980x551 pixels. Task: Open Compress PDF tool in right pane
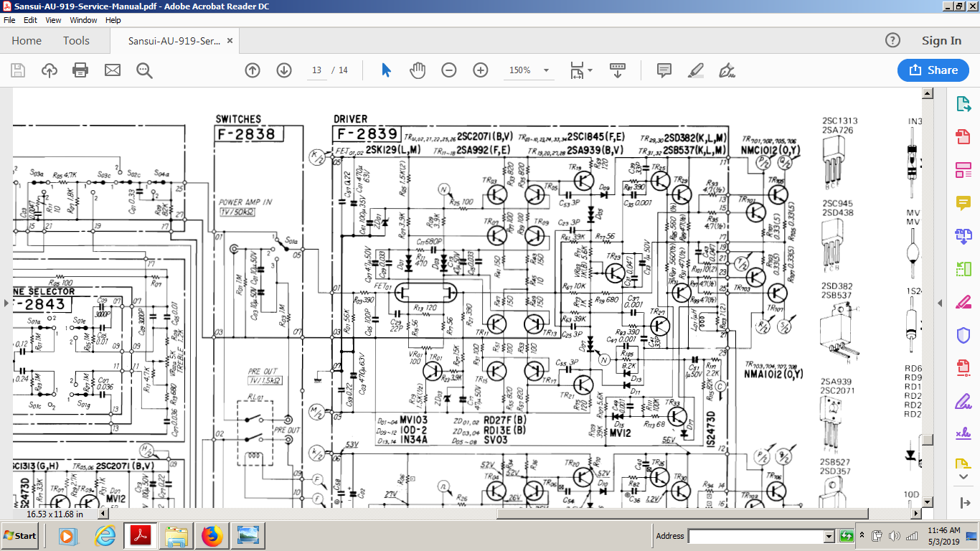tap(963, 368)
